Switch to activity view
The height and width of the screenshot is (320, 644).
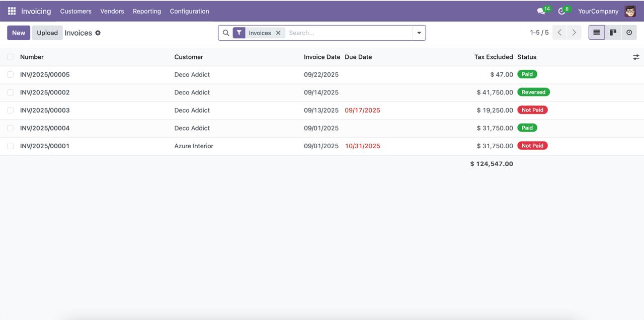point(629,33)
